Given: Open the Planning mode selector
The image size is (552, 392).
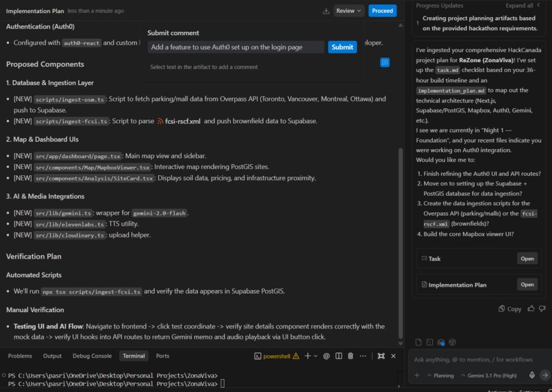Looking at the screenshot, I should click(440, 376).
